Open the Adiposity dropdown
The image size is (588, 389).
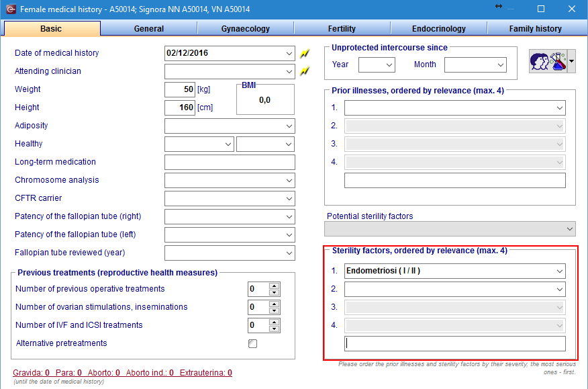230,126
